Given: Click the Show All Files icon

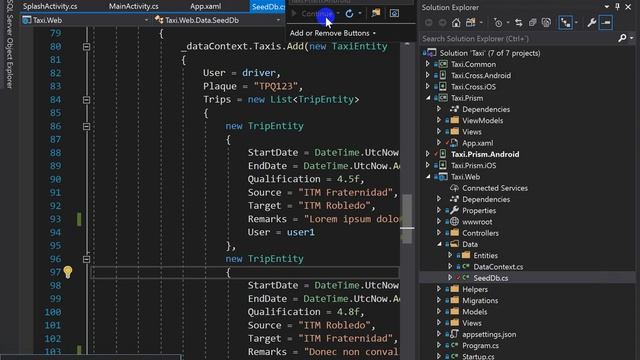Looking at the screenshot, I should pyautogui.click(x=546, y=23).
